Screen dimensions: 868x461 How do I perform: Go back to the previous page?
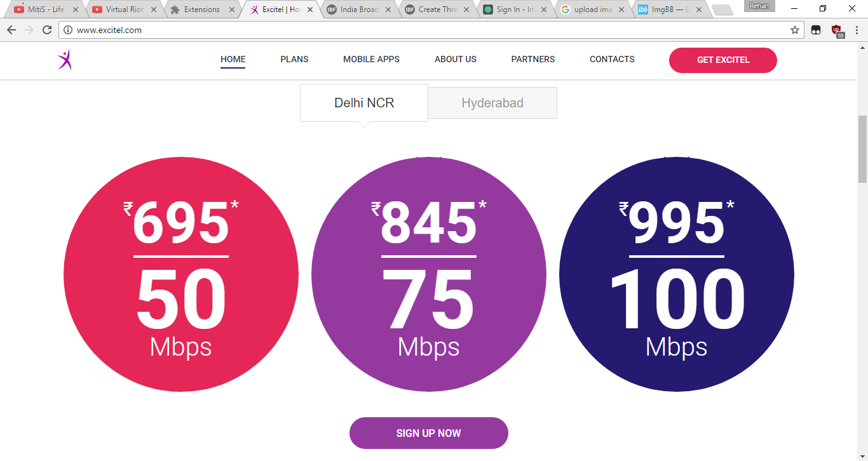11,30
